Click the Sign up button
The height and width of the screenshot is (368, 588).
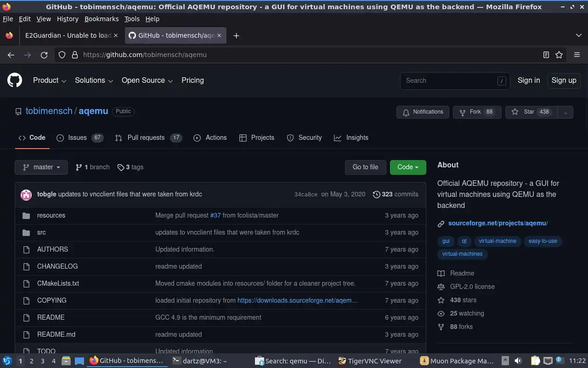coord(564,80)
